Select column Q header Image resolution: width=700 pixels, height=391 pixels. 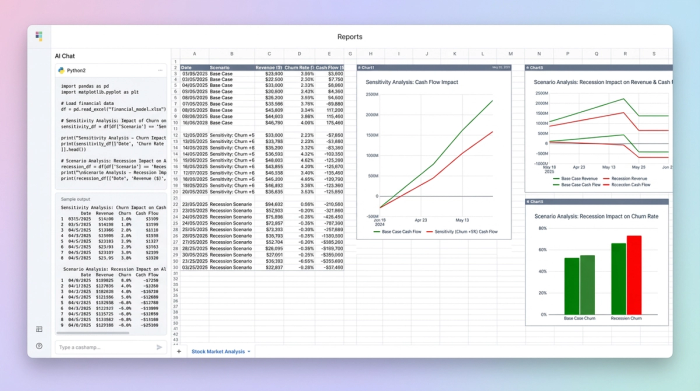(596, 54)
